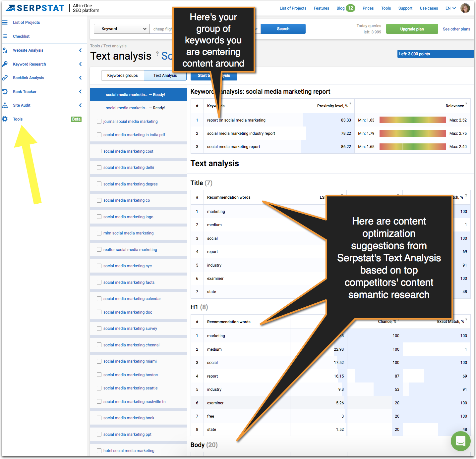
Task: Open the Tools Beta gear icon
Action: pyautogui.click(x=5, y=119)
